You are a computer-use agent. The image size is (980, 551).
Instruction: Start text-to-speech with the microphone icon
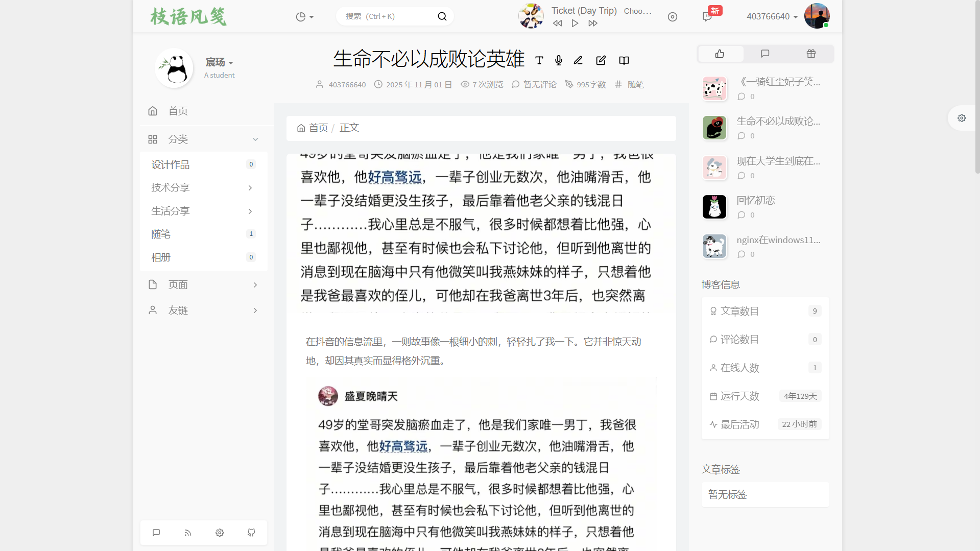[558, 60]
